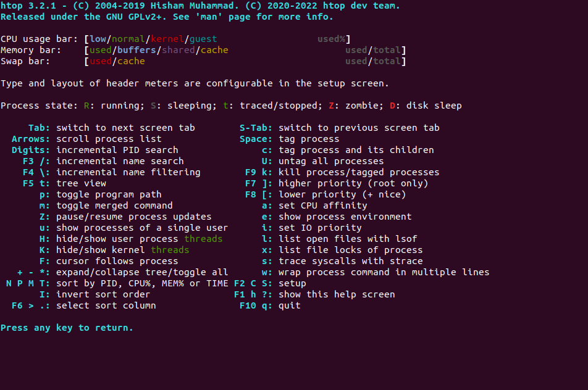The image size is (588, 390).
Task: Click the 'Tab:' key label
Action: 39,128
